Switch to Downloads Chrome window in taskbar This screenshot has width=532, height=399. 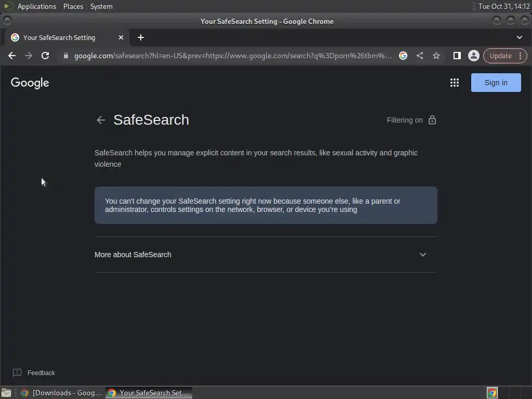click(x=61, y=393)
